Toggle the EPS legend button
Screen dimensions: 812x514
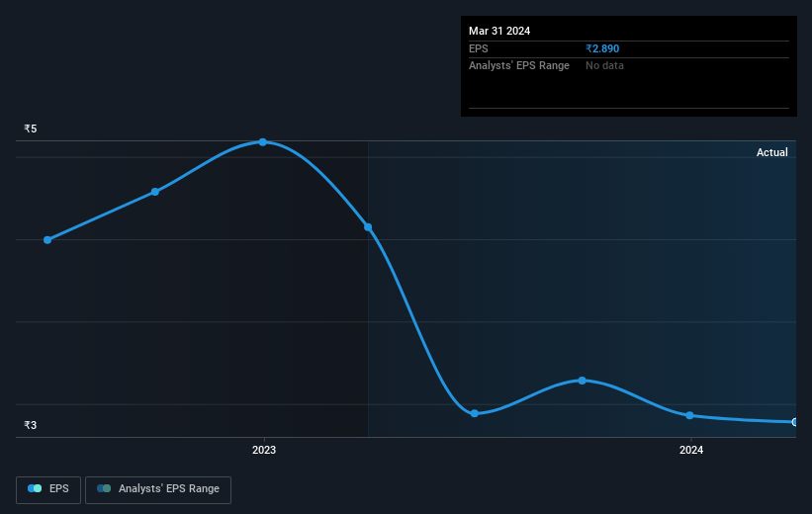[x=48, y=489]
